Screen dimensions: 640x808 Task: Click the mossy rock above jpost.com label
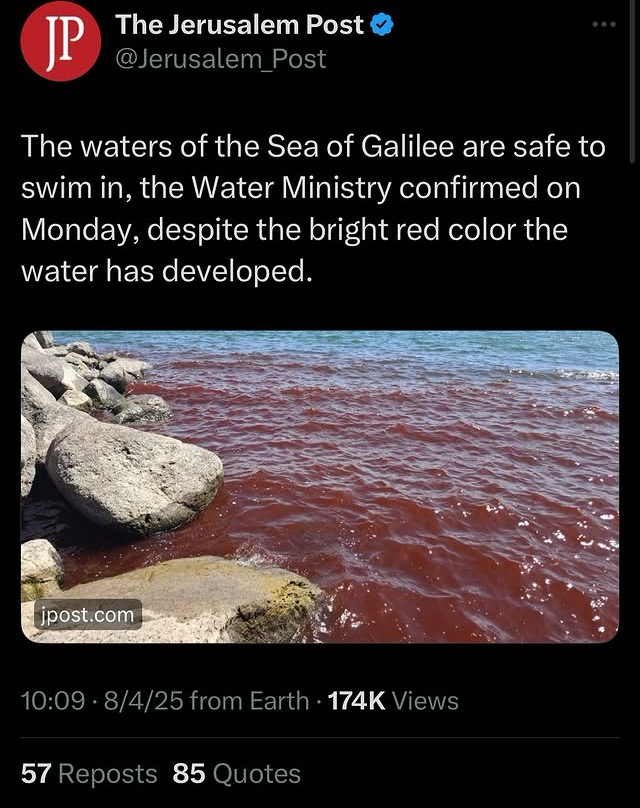(x=41, y=568)
